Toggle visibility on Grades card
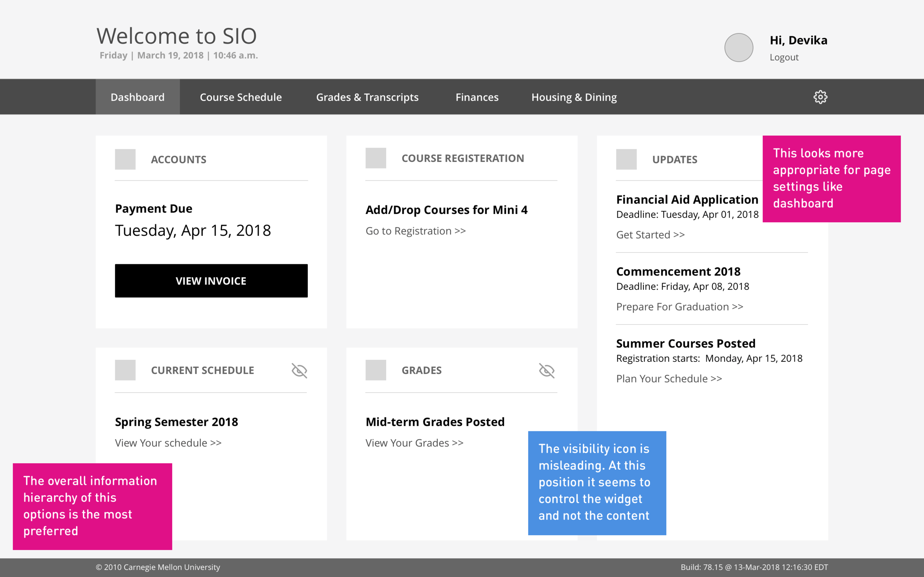This screenshot has height=577, width=924. (547, 370)
